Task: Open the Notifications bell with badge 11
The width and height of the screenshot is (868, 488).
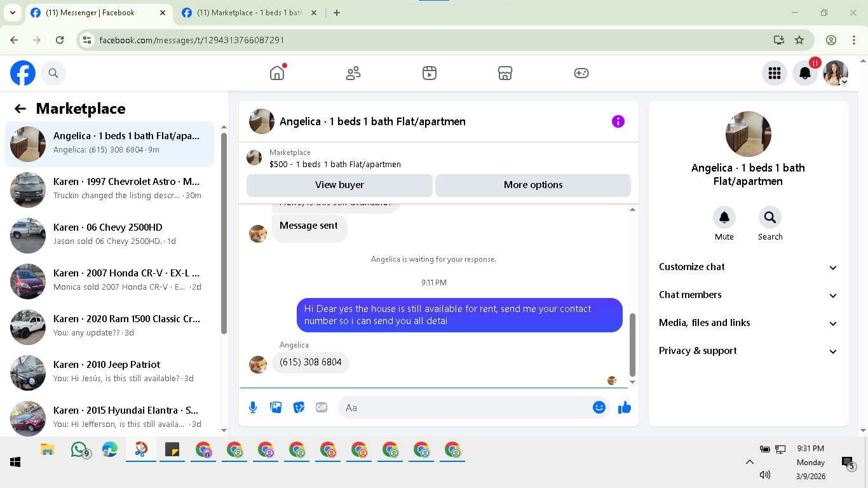Action: click(805, 73)
